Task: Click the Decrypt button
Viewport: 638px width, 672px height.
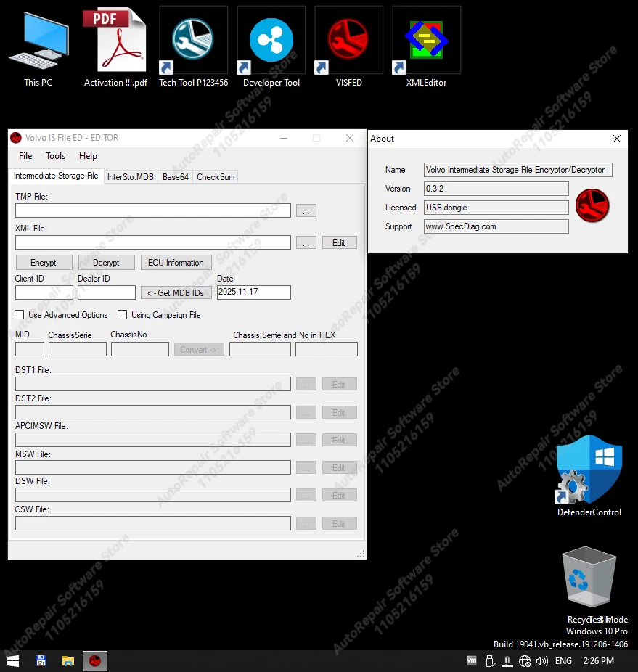Action: coord(106,262)
